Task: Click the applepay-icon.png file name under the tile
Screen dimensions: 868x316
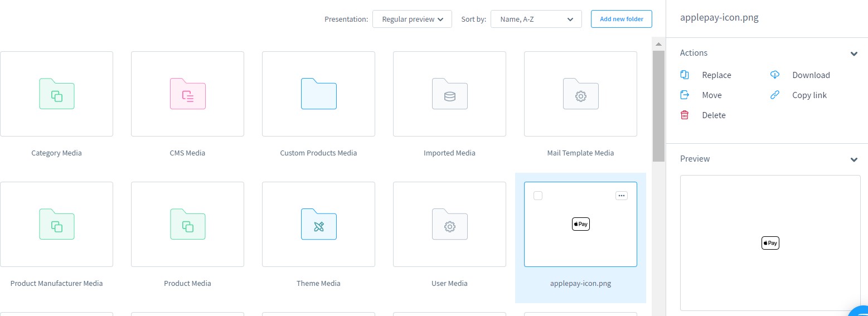Action: coord(580,283)
